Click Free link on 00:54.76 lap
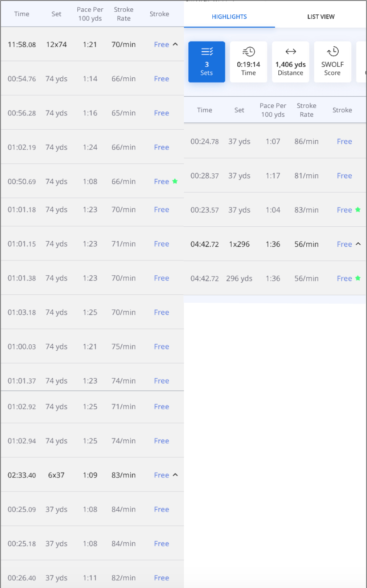Image resolution: width=367 pixels, height=588 pixels. 161,79
